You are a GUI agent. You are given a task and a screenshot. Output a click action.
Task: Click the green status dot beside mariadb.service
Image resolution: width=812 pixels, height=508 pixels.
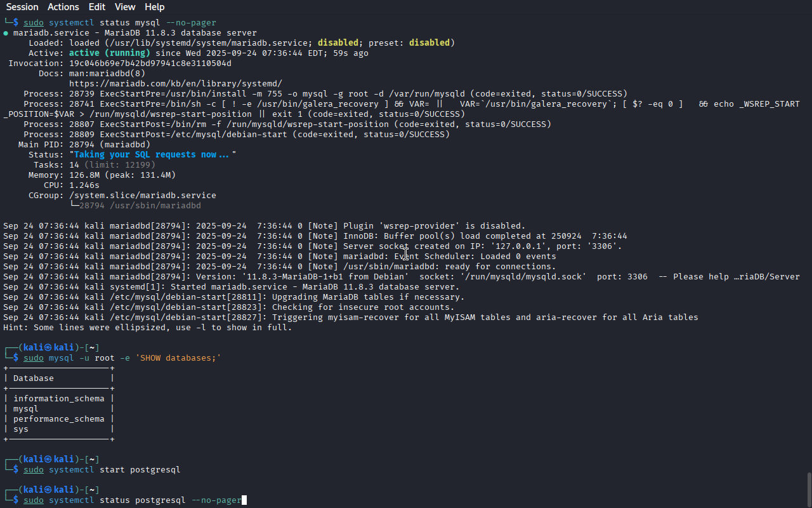6,33
